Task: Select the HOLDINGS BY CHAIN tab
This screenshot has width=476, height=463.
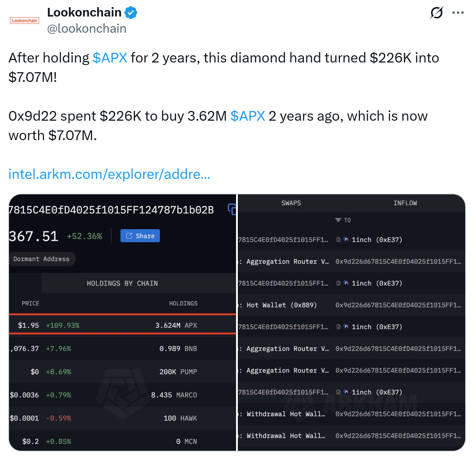Action: pyautogui.click(x=122, y=283)
